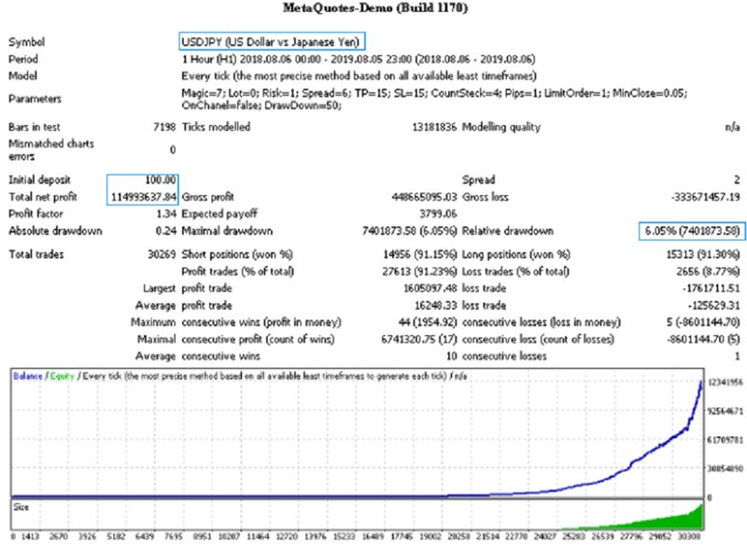Select the "Profit trades (% of total)" label

click(x=238, y=272)
